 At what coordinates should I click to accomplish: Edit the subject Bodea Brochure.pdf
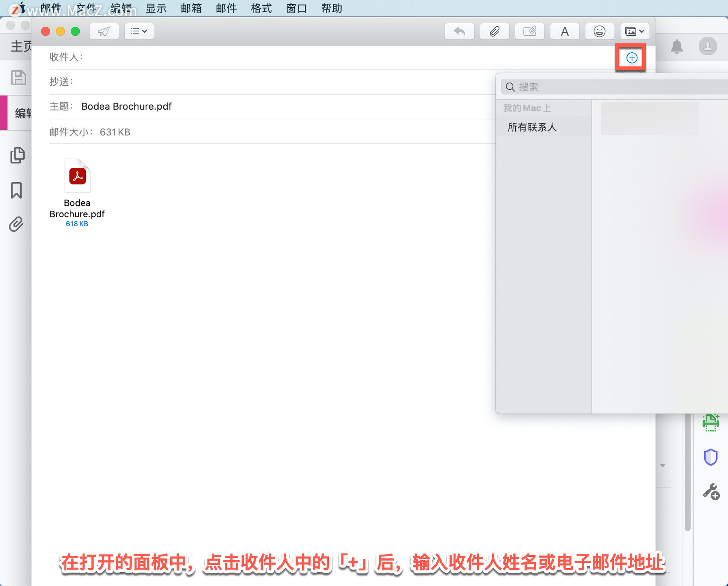126,107
